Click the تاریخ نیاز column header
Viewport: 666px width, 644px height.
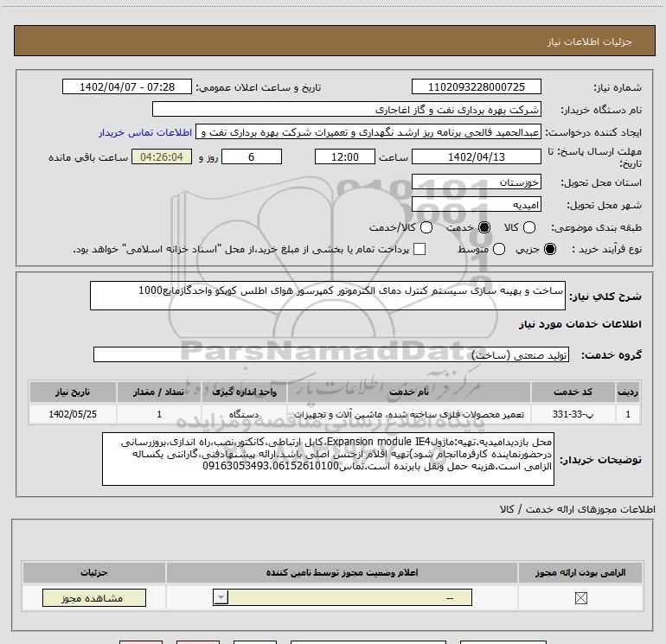click(73, 392)
